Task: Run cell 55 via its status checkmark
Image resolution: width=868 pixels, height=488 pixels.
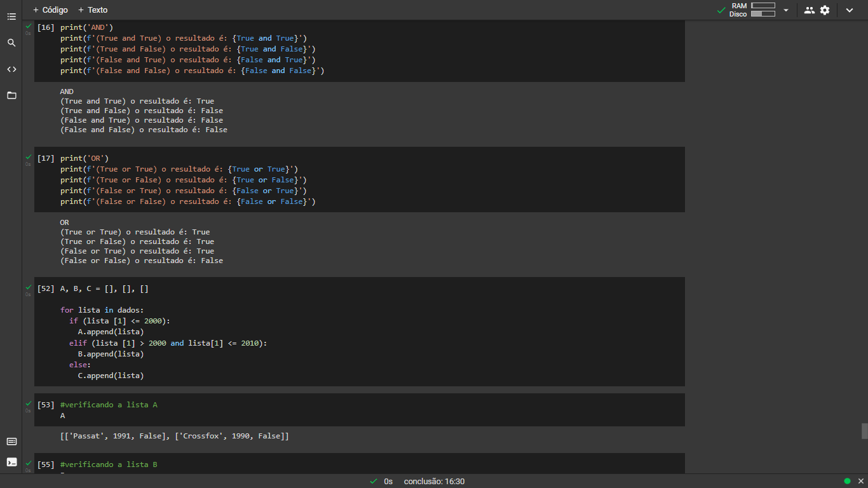Action: tap(28, 463)
